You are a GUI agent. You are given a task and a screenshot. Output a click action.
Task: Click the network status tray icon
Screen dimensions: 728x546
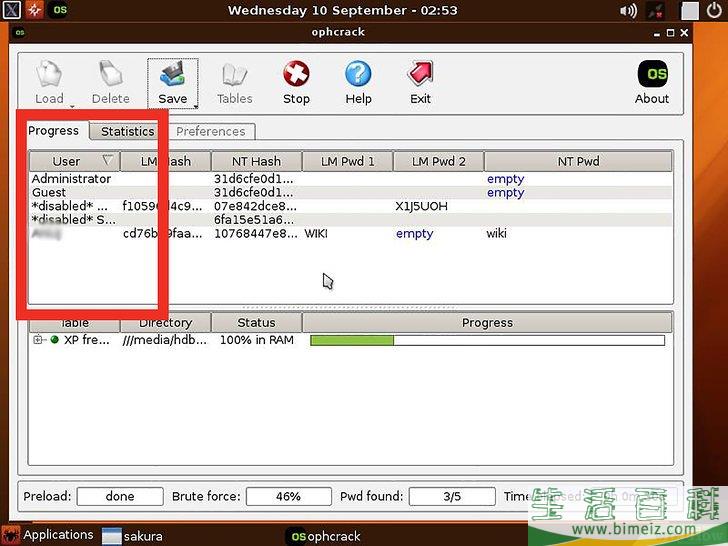(656, 11)
